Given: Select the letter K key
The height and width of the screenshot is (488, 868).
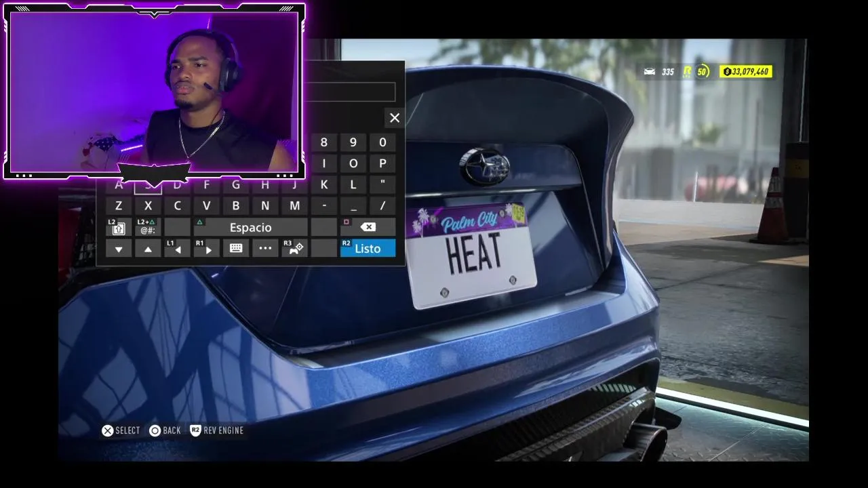Looking at the screenshot, I should [x=323, y=184].
